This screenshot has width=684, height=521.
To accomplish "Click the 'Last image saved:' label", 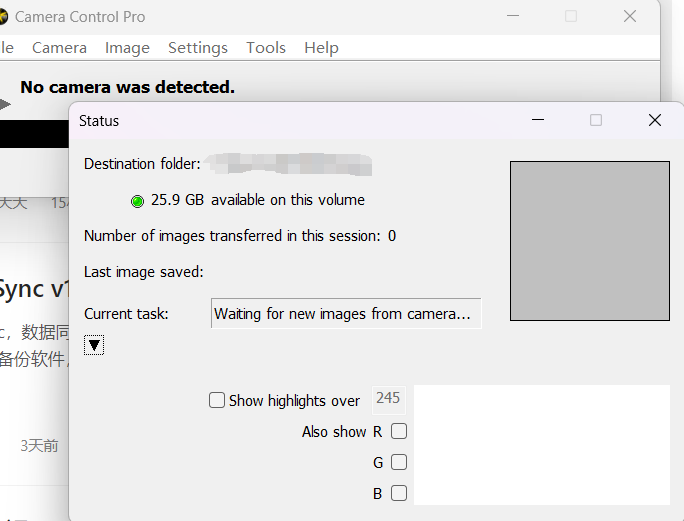I will (x=144, y=272).
